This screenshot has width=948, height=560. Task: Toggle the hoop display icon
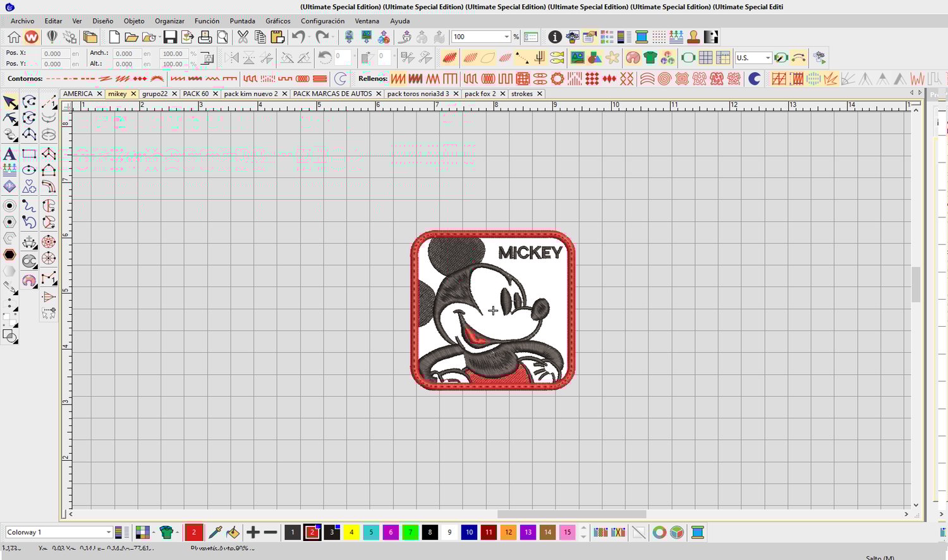(688, 58)
